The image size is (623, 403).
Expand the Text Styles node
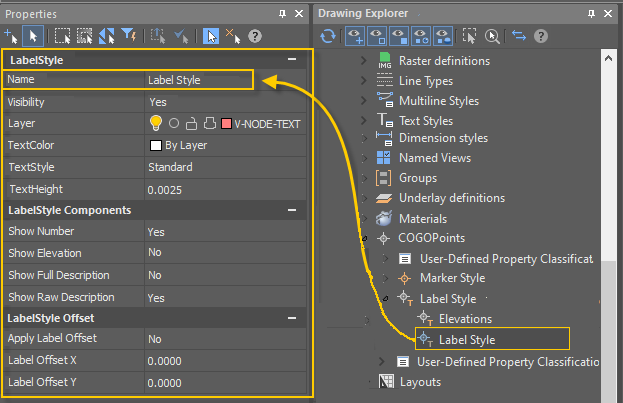pyautogui.click(x=364, y=120)
